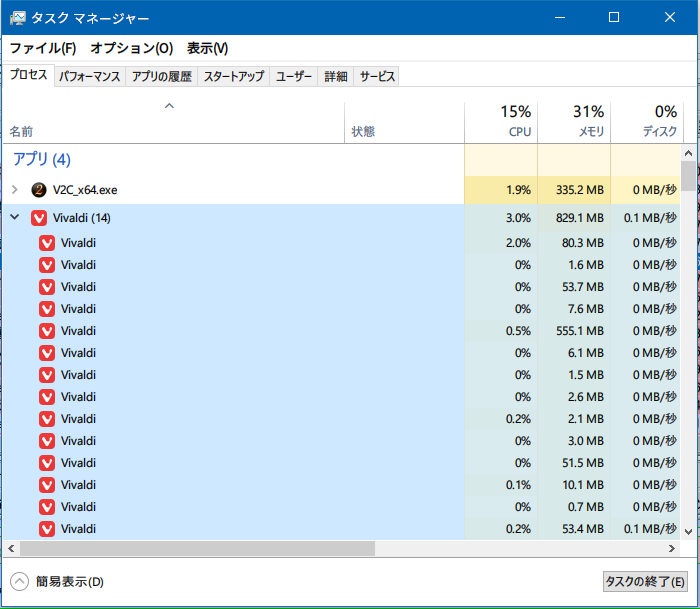The height and width of the screenshot is (609, 700).
Task: Open the オプション(O) menu
Action: 131,48
